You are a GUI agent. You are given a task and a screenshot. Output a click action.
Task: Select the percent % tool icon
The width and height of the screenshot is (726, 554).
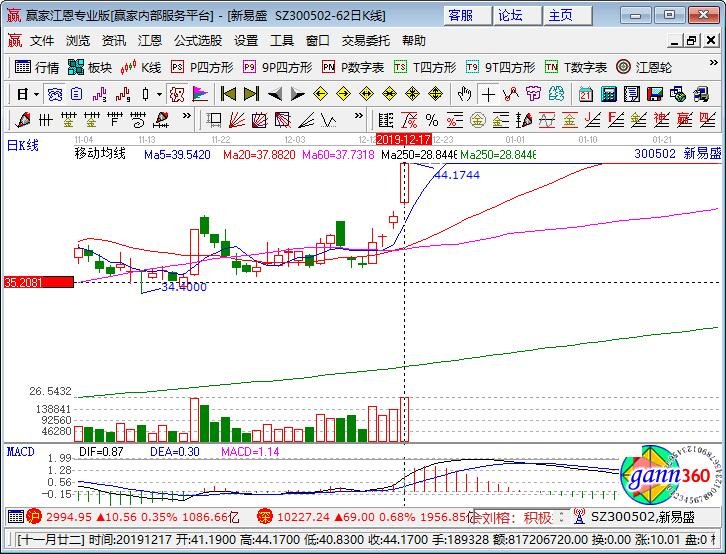[x=432, y=120]
